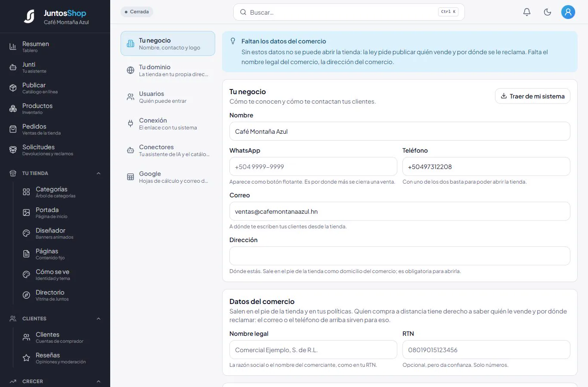The width and height of the screenshot is (588, 387).
Task: Switch to Conectores tab
Action: (168, 150)
